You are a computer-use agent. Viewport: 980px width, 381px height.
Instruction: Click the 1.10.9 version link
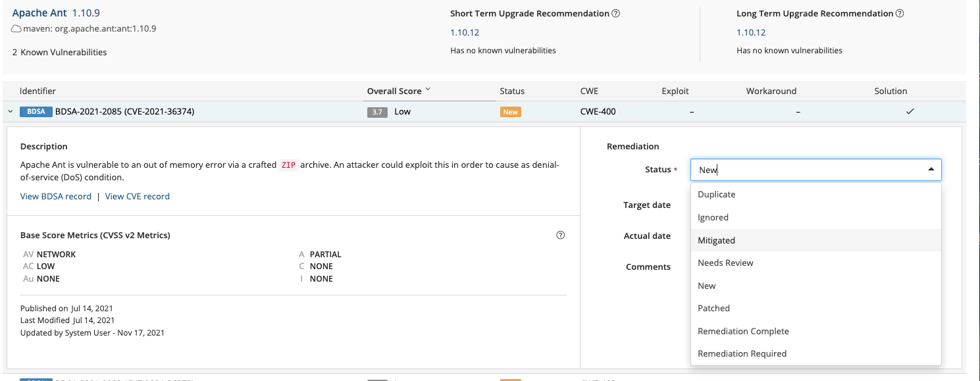(86, 13)
